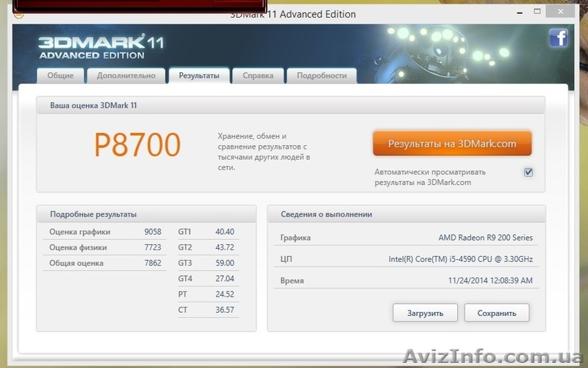The height and width of the screenshot is (368, 588).
Task: Click the Автоматически просматривать результаты label
Action: [430, 177]
